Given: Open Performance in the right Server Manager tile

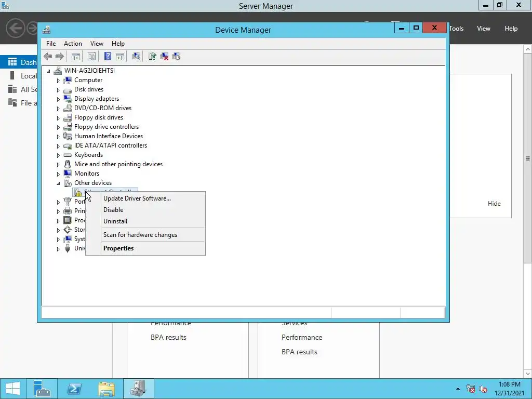Looking at the screenshot, I should click(x=302, y=337).
